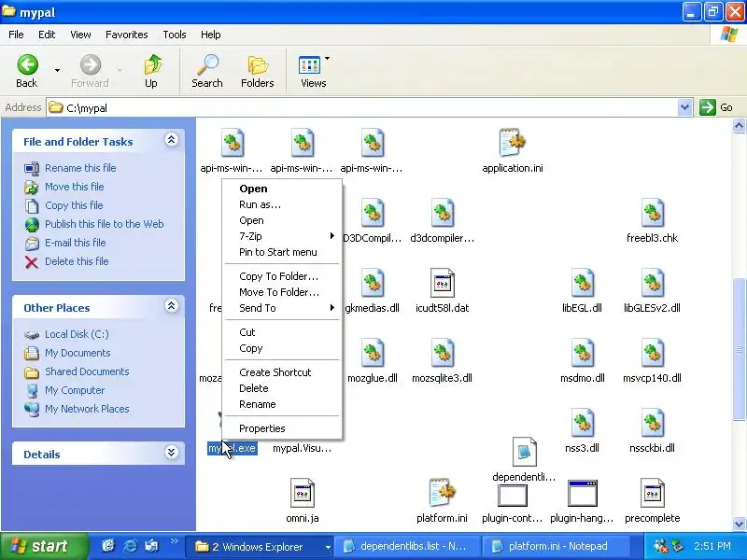Select the libGLESv2.dll icon

click(652, 283)
